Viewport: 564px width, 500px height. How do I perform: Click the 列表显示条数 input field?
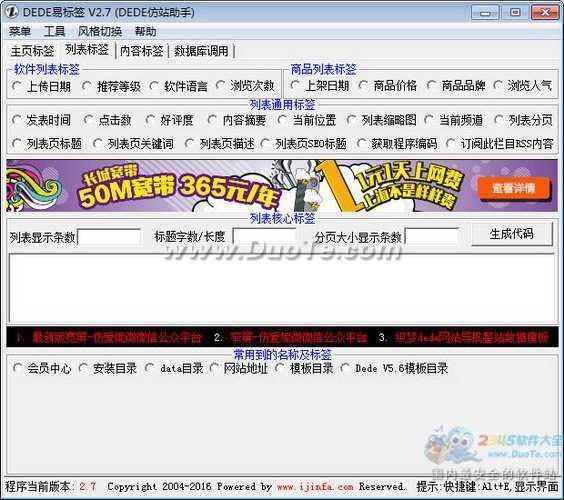pyautogui.click(x=109, y=237)
